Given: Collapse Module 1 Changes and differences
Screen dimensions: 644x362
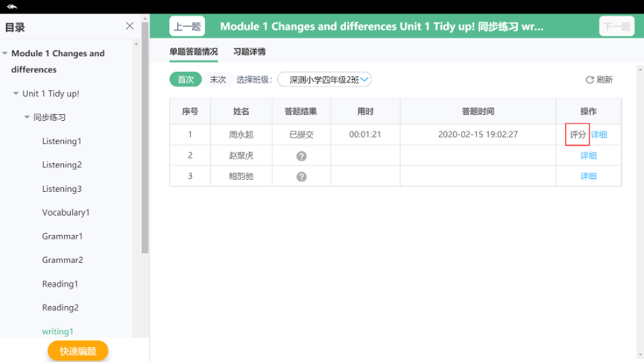Looking at the screenshot, I should coord(5,53).
